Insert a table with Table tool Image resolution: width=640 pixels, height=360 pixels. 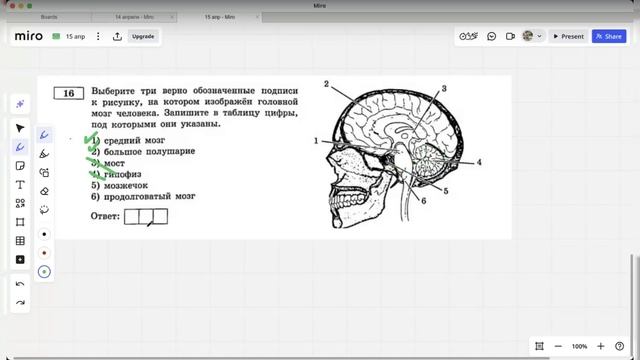click(20, 241)
